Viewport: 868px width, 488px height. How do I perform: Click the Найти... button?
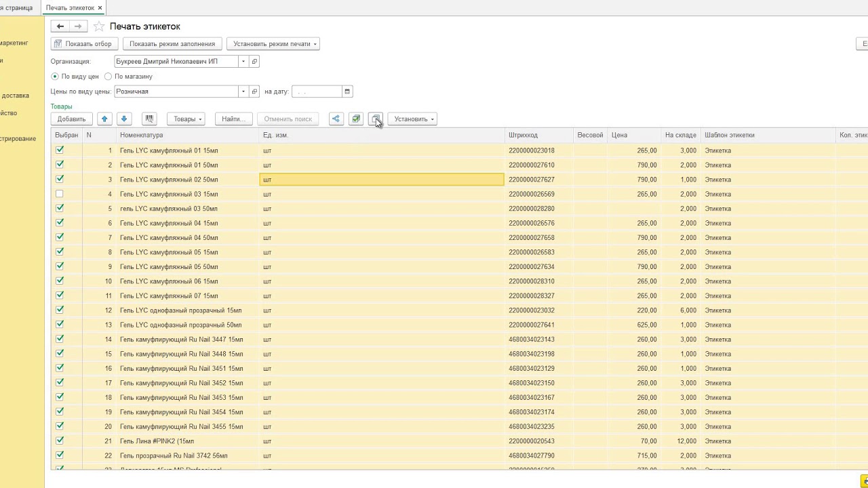pos(233,119)
